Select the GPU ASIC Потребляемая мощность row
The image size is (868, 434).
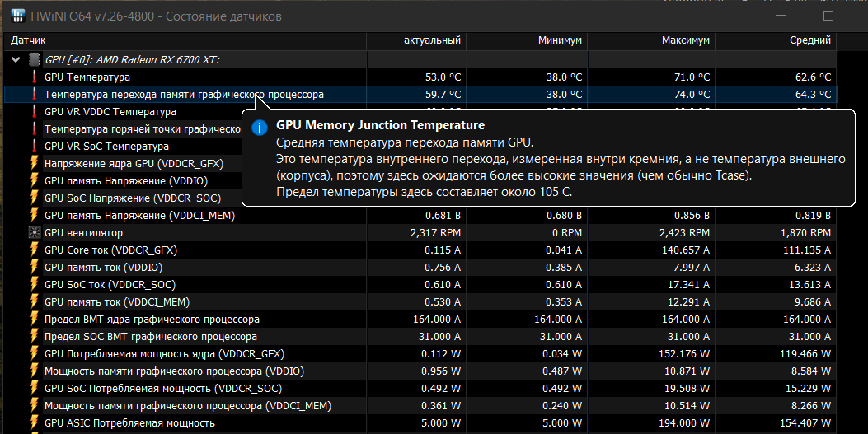[x=420, y=423]
